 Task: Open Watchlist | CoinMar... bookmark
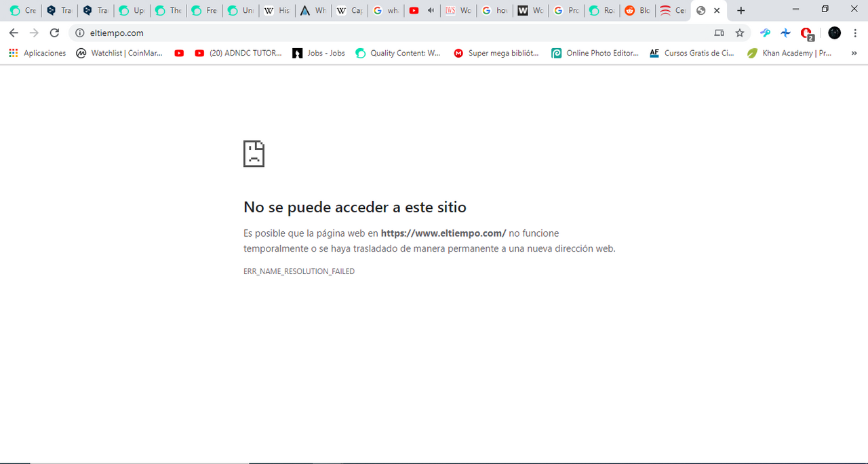[119, 53]
